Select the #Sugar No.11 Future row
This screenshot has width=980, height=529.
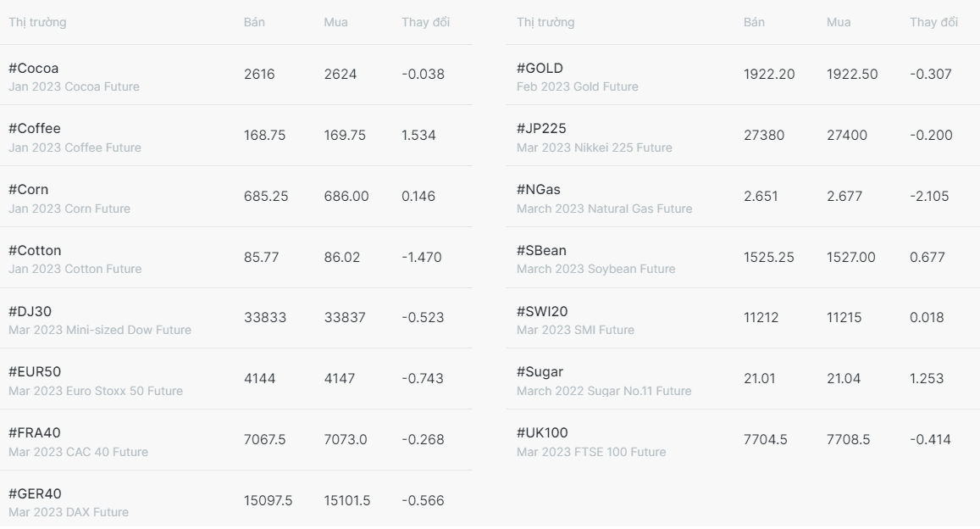coord(743,379)
